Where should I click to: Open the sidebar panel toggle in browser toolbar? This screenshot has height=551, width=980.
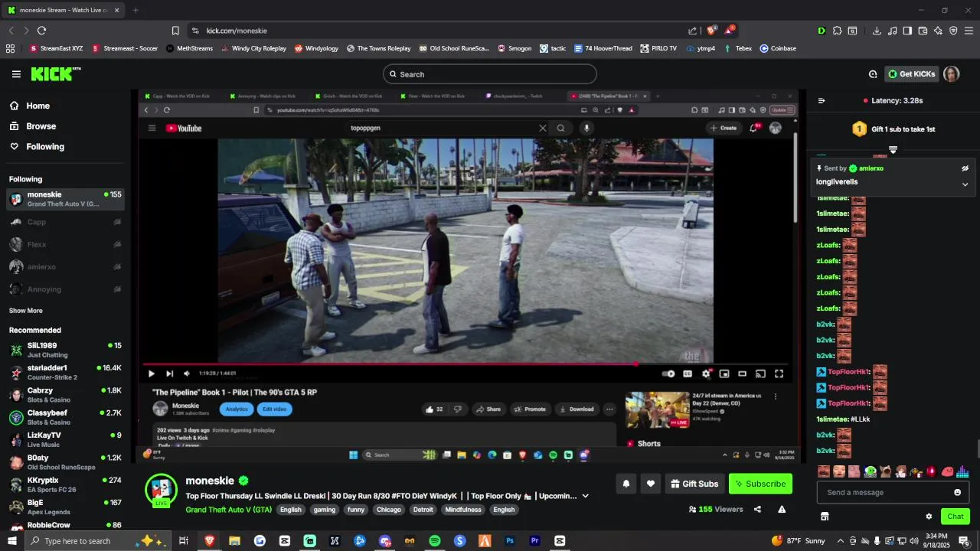[x=907, y=31]
